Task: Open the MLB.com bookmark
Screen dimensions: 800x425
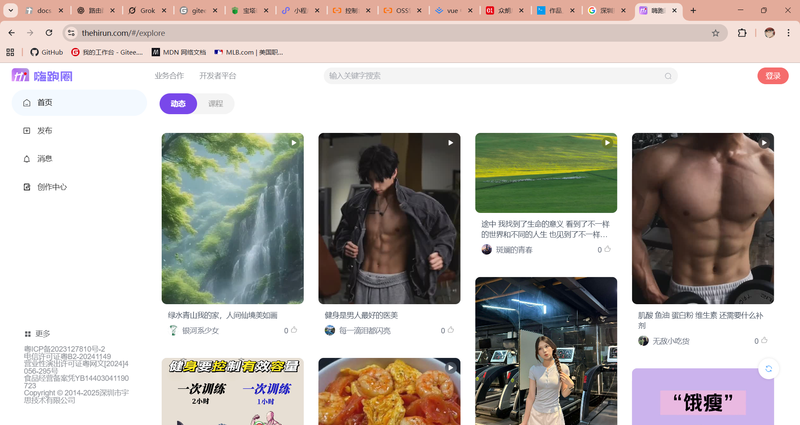Action: (248, 52)
